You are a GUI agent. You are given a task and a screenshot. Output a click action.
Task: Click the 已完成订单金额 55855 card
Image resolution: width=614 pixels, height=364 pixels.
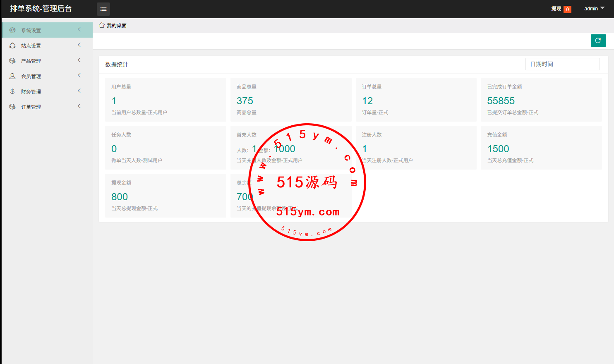point(541,100)
